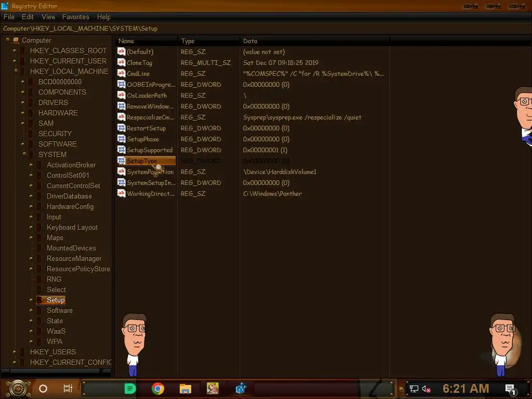
Task: Click the RestartSetup DWORD icon
Action: coord(122,128)
